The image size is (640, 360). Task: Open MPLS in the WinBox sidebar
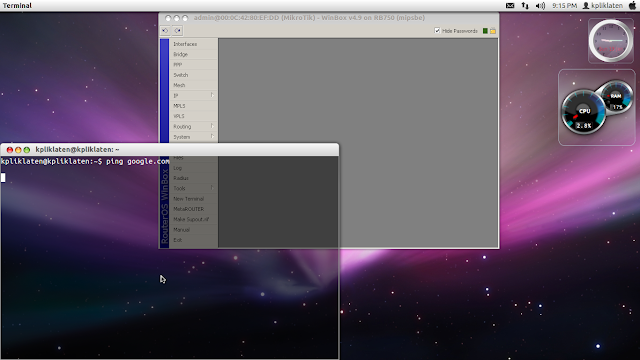coord(193,106)
